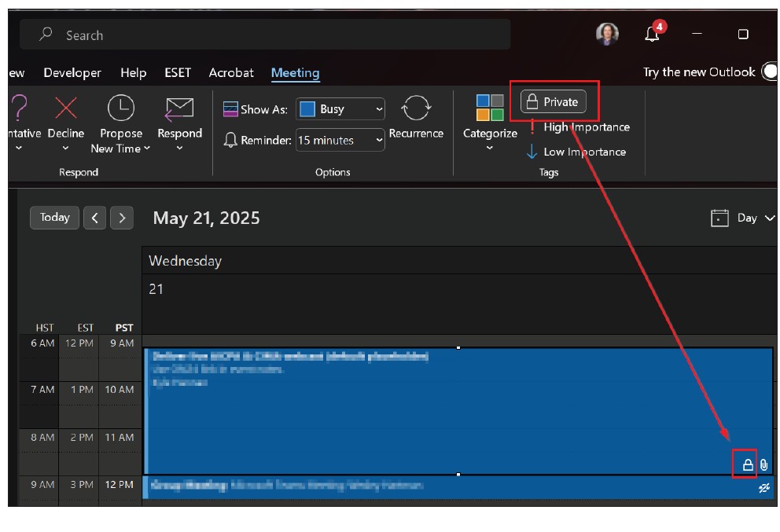Click the Recurrence circular arrows icon

(415, 108)
